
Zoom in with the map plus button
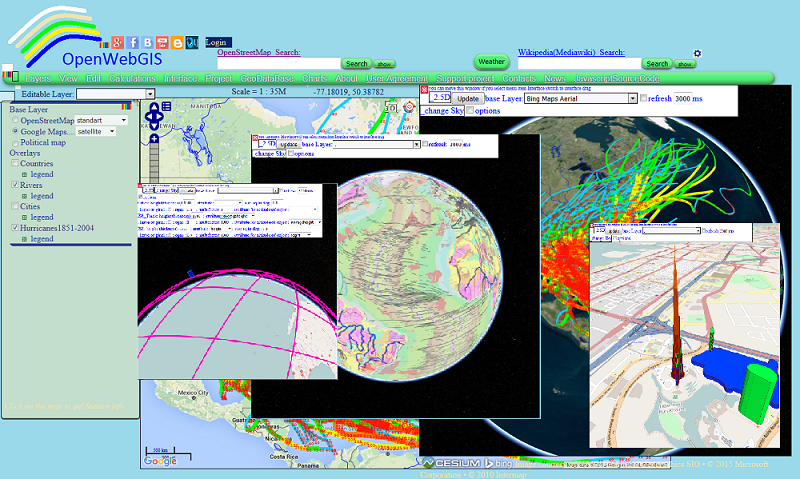154,139
